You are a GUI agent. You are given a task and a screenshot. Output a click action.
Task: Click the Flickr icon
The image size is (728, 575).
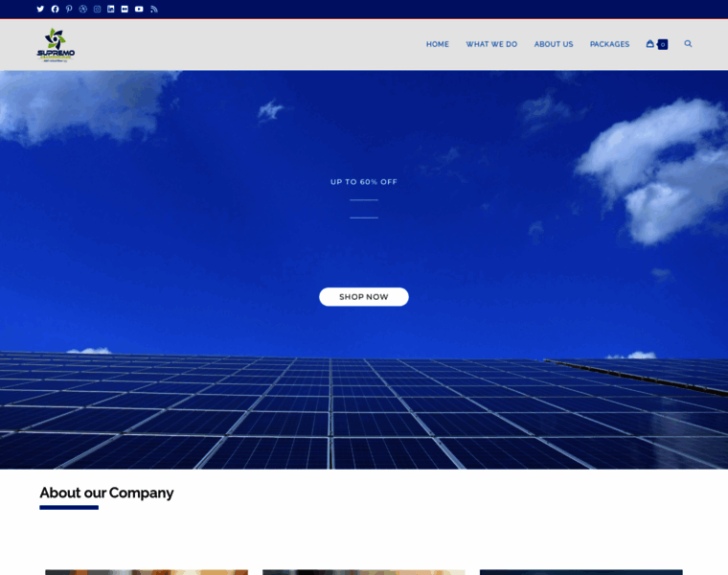(125, 9)
